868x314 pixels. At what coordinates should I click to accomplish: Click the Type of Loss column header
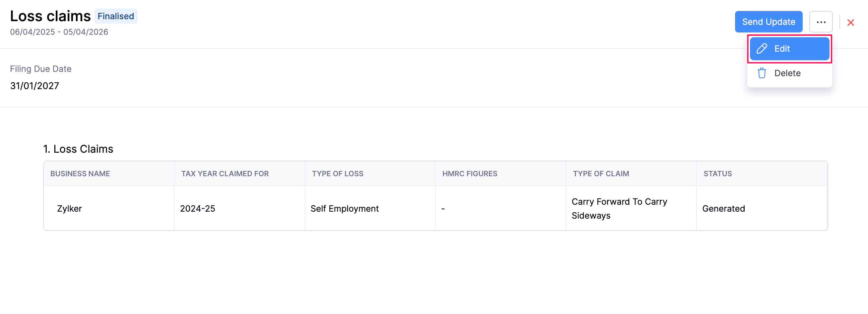337,174
